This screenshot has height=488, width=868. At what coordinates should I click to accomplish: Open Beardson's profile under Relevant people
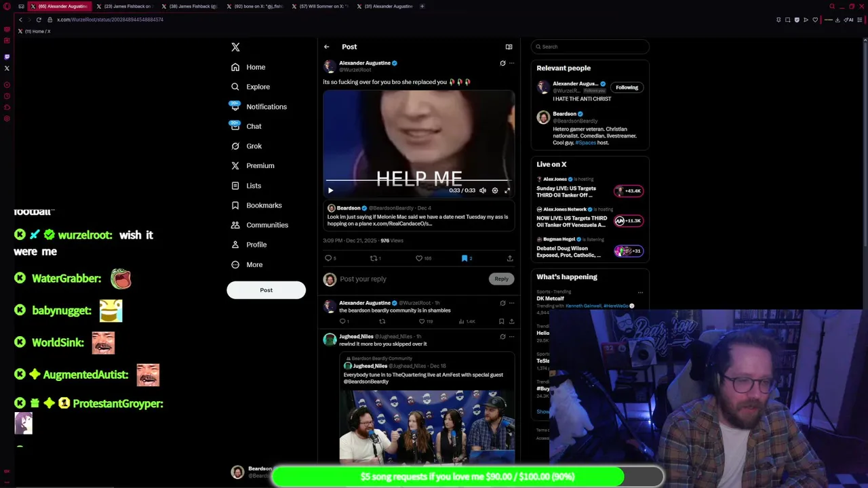coord(564,114)
